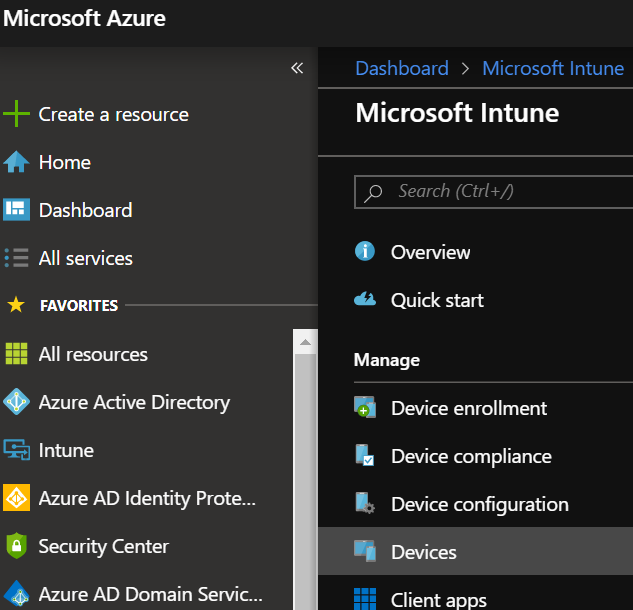Select Overview in the Intune menu
The image size is (633, 610).
click(430, 252)
